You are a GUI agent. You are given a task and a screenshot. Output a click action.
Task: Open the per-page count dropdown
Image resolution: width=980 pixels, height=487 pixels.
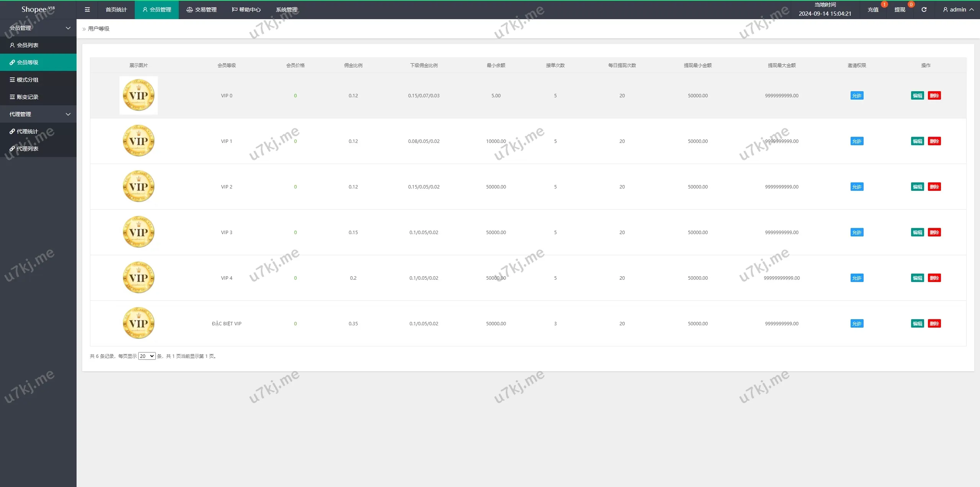coord(147,356)
